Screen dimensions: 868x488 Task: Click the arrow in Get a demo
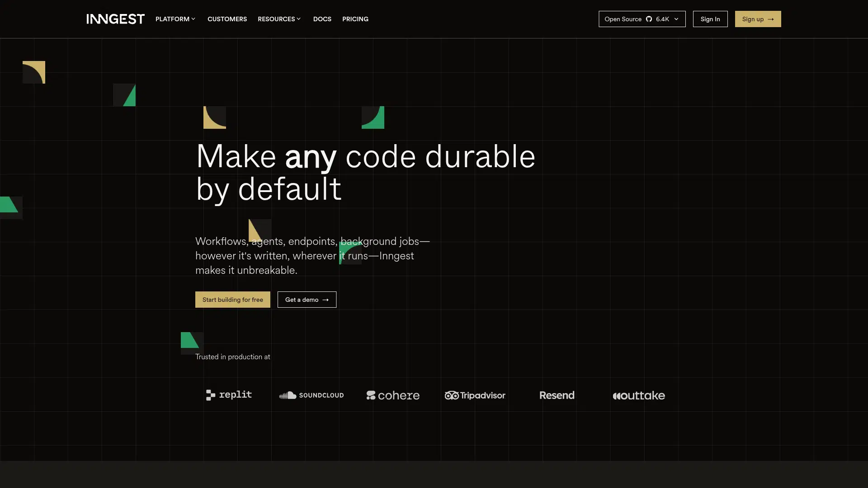(325, 300)
